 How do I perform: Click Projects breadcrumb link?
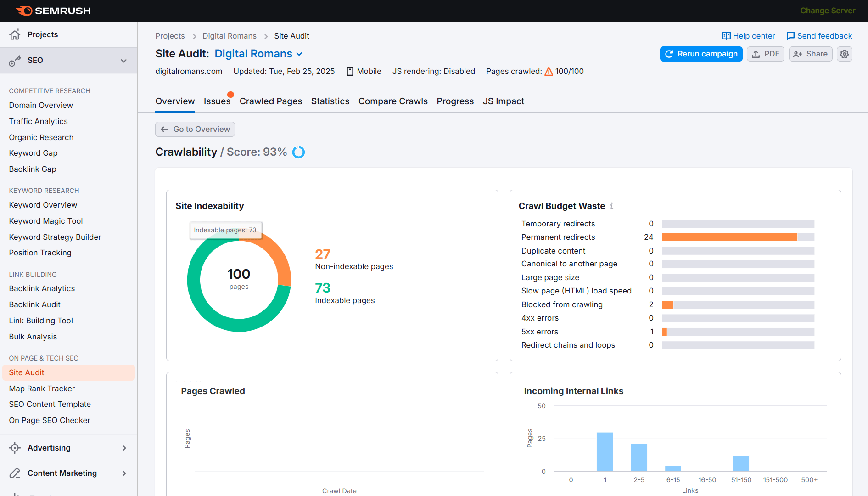pyautogui.click(x=170, y=36)
